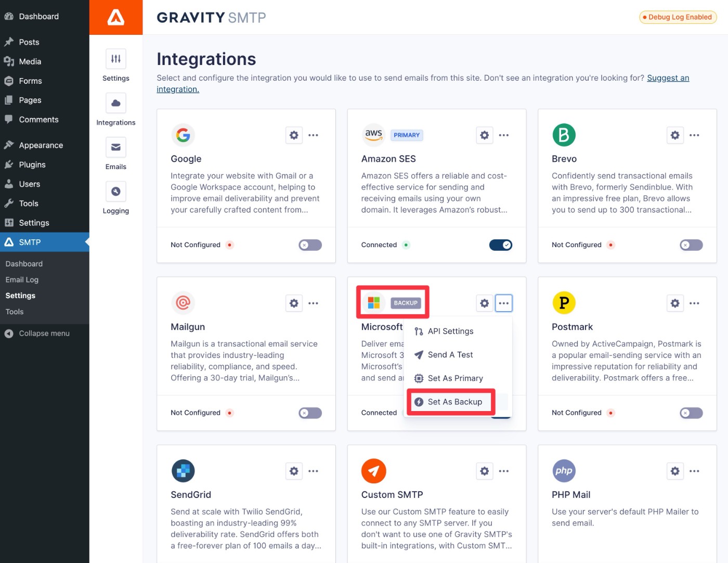Open Brevo gear settings
Screen dimensions: 728x563
(x=675, y=135)
